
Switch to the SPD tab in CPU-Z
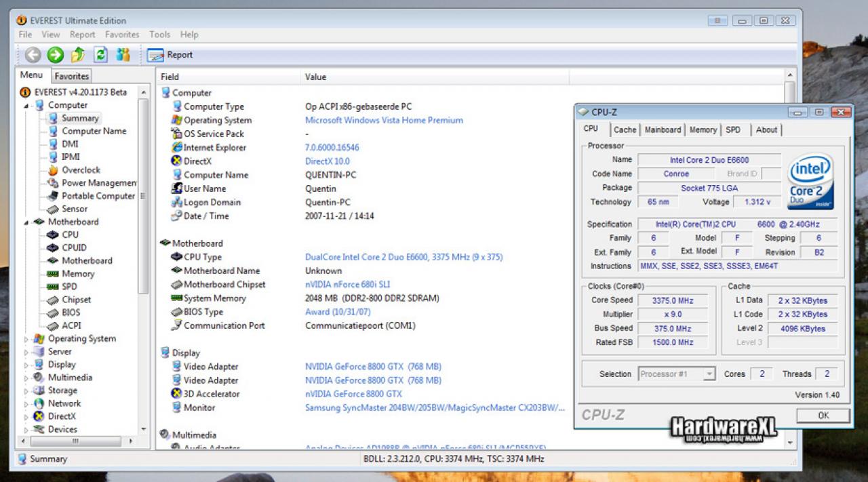click(x=733, y=129)
